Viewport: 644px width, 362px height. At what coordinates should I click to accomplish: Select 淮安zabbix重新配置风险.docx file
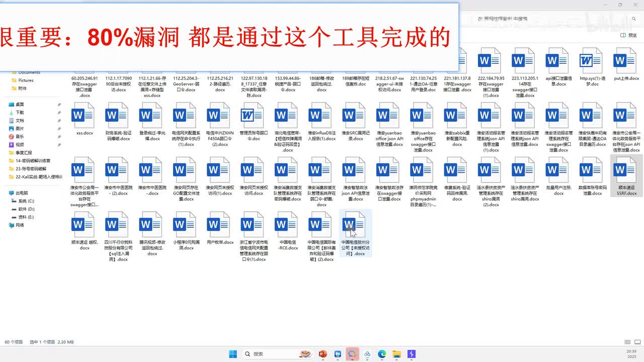(457, 126)
